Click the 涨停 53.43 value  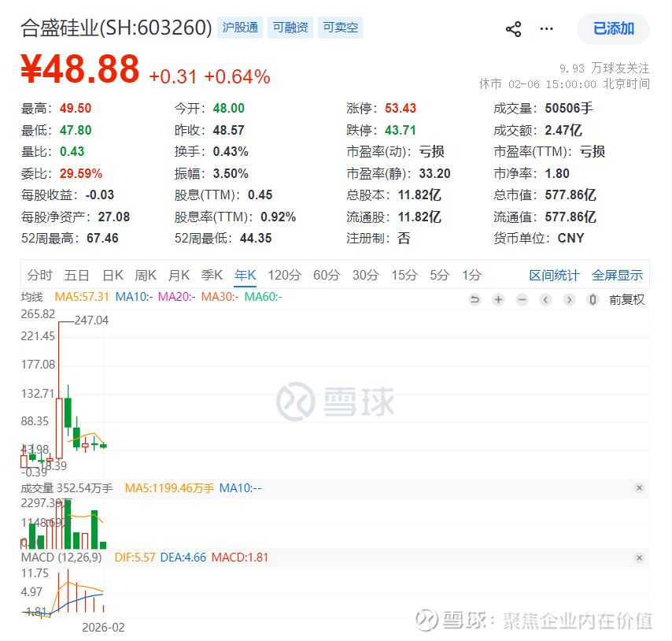coord(401,108)
